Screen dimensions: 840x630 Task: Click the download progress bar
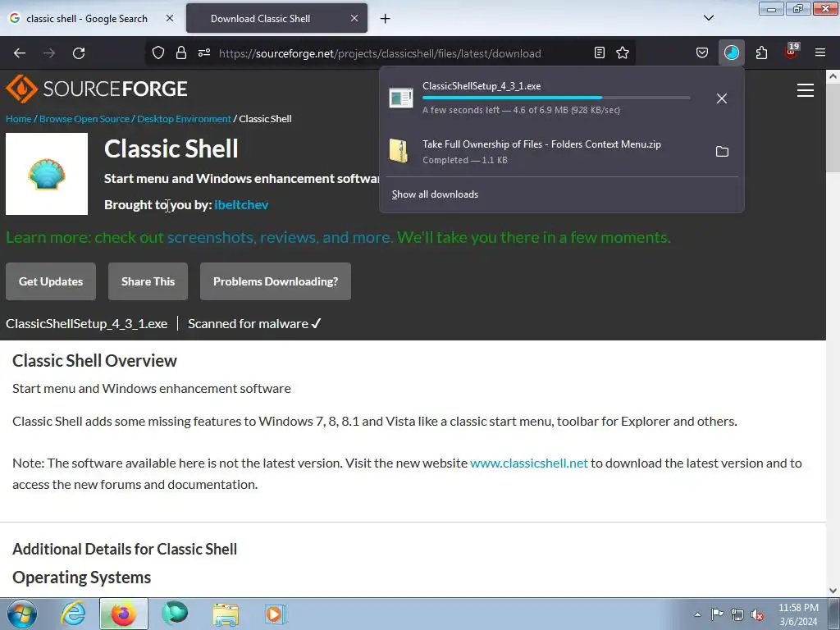coord(556,98)
